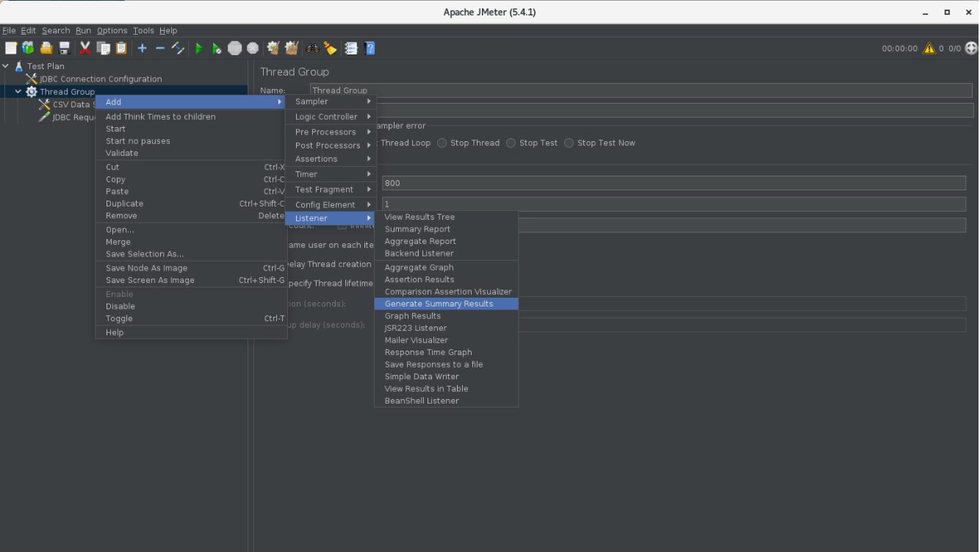
Task: Click Validate in context menu
Action: click(x=191, y=153)
